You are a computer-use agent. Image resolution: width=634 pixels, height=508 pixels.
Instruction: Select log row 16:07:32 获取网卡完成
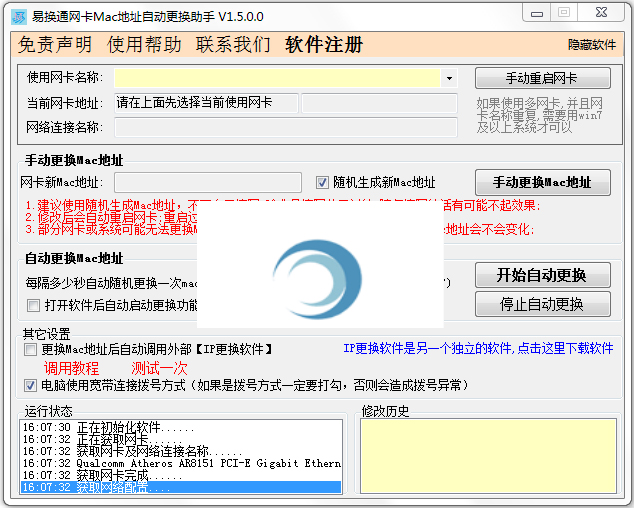(x=181, y=475)
